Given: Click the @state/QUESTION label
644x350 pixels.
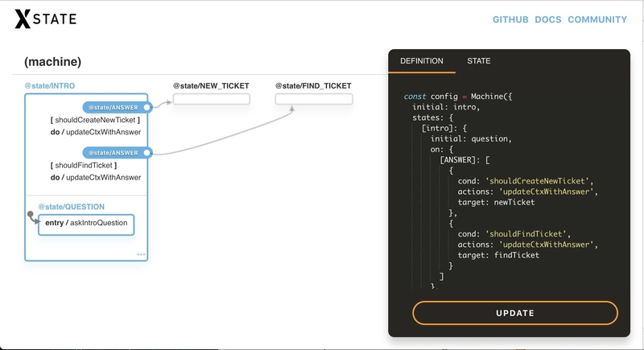Looking at the screenshot, I should [x=72, y=207].
